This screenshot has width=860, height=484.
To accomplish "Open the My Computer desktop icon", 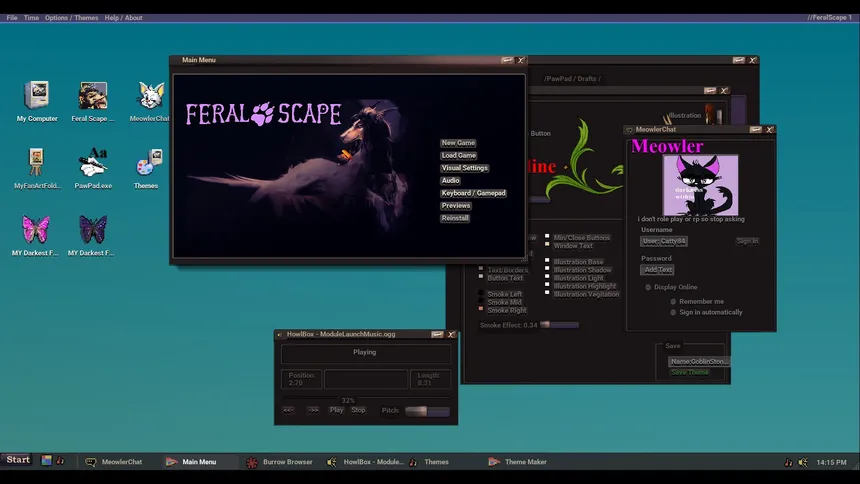I will 37,101.
